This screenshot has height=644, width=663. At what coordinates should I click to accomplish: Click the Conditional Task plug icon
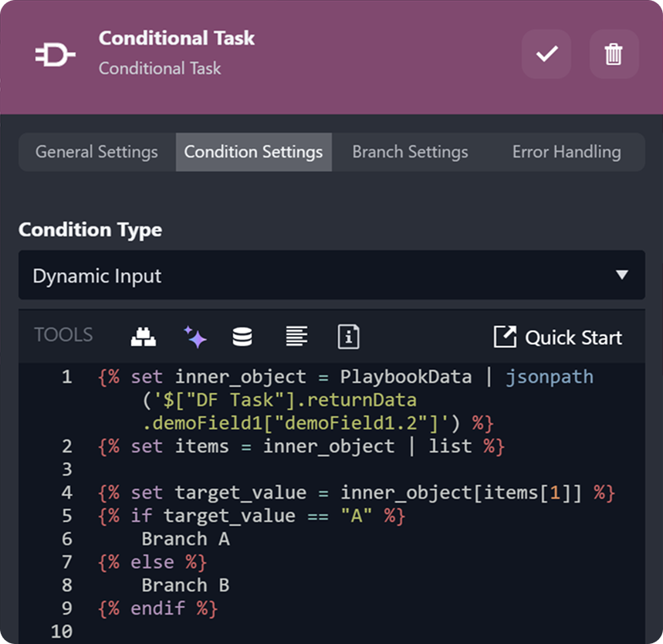pyautogui.click(x=56, y=55)
